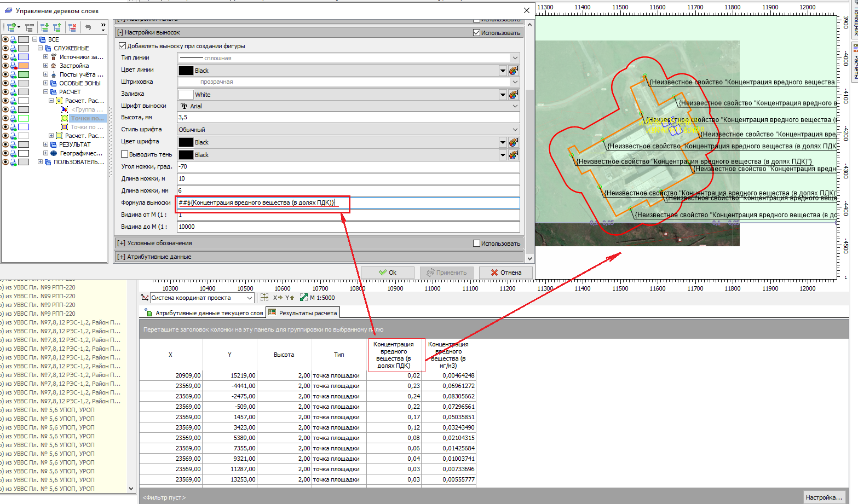Expand the РЕЗУЛЬТАТ tree node
This screenshot has height=504, width=858.
coord(46,144)
